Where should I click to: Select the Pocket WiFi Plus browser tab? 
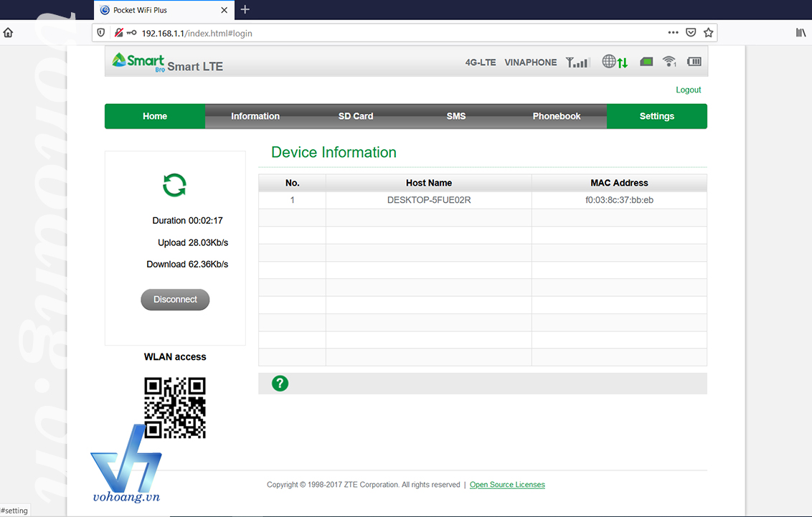click(x=164, y=10)
